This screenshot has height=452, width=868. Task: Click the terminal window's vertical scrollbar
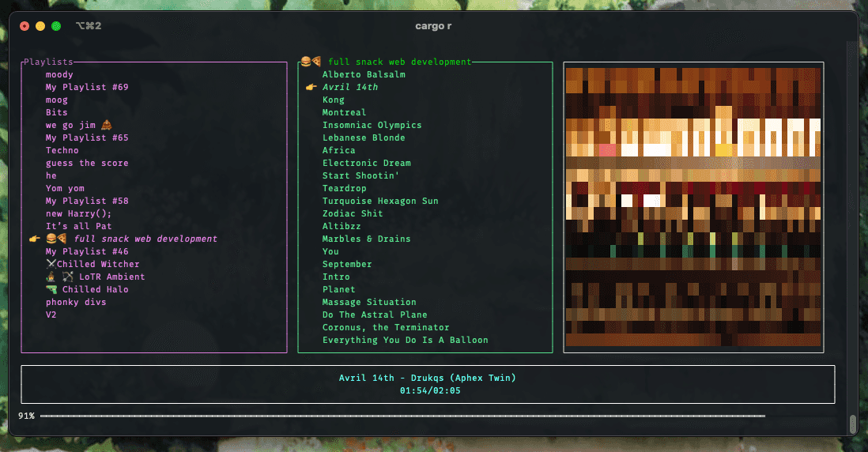point(853,424)
